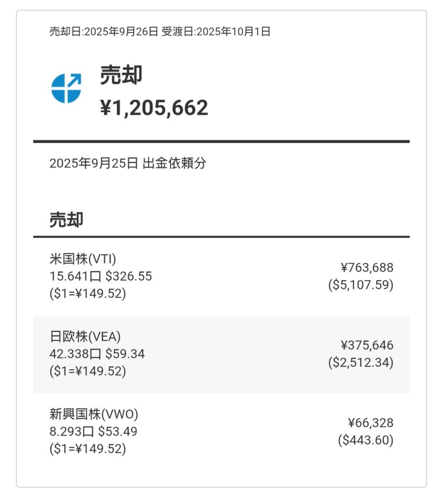Screen dimensions: 443x504
Task: Open the 日欧株(VEA) row label
Action: click(x=85, y=337)
